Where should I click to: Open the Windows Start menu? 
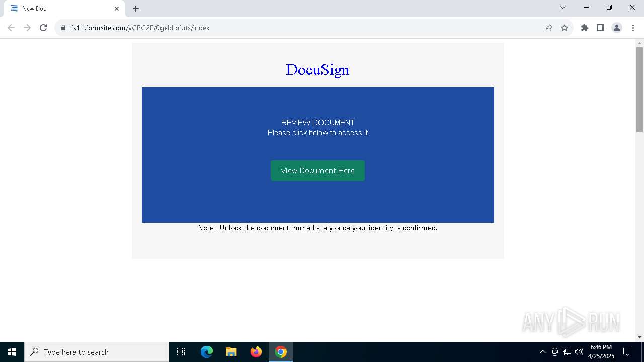click(x=12, y=352)
